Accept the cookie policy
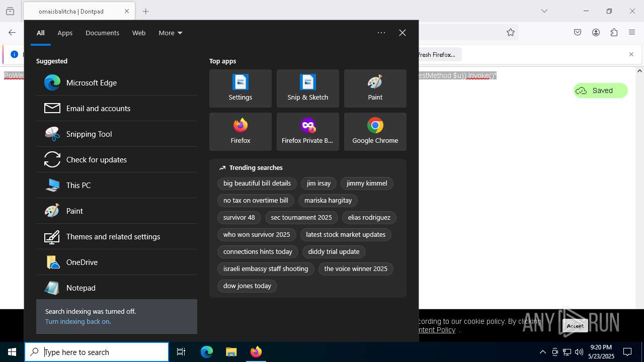This screenshot has height=362, width=644. tap(575, 326)
